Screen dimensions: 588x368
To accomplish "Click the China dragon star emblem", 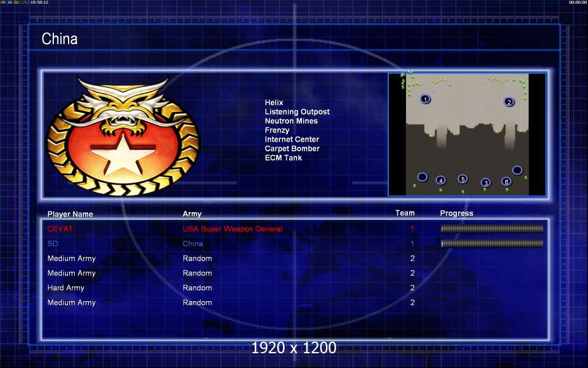I will (123, 136).
